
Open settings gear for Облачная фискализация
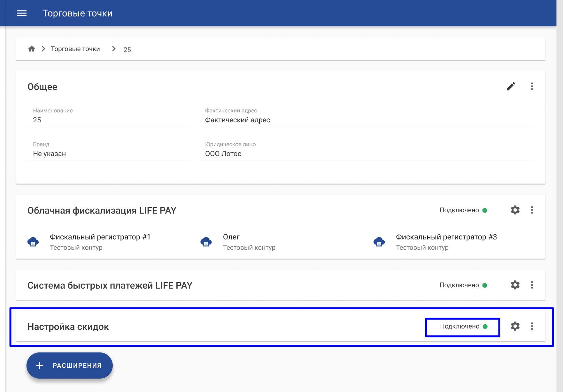pos(515,210)
